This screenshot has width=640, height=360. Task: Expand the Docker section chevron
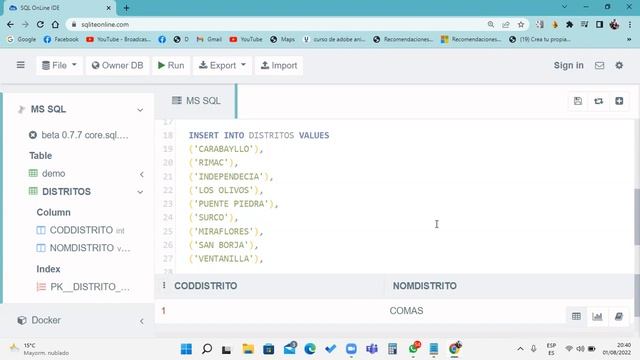(x=142, y=321)
